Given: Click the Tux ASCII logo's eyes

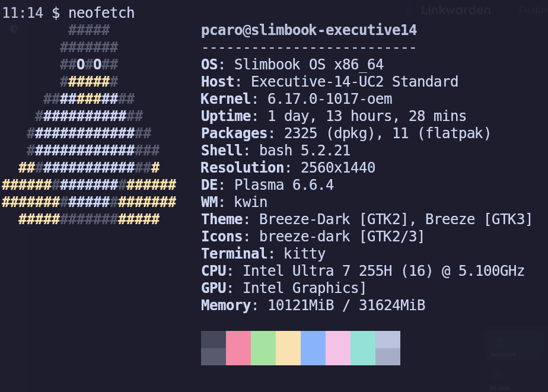Looking at the screenshot, I should click(89, 64).
